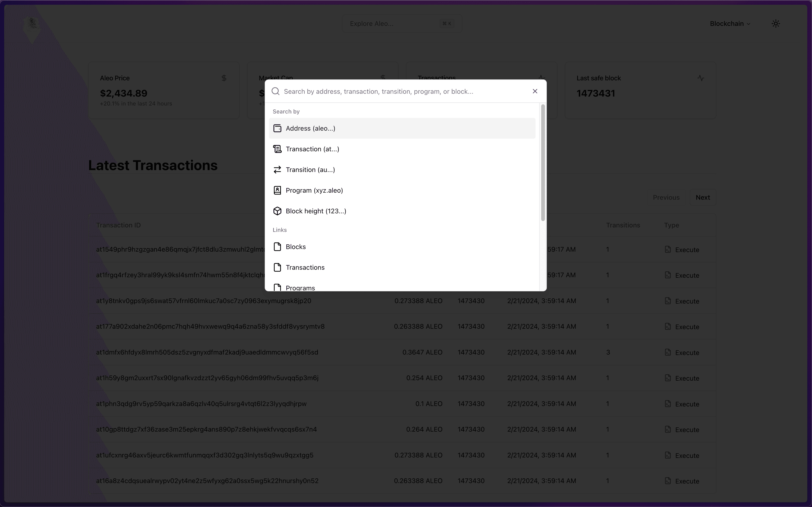This screenshot has width=812, height=507.
Task: Click Execute icon in at10gp8ttdgz7 row
Action: [668, 429]
